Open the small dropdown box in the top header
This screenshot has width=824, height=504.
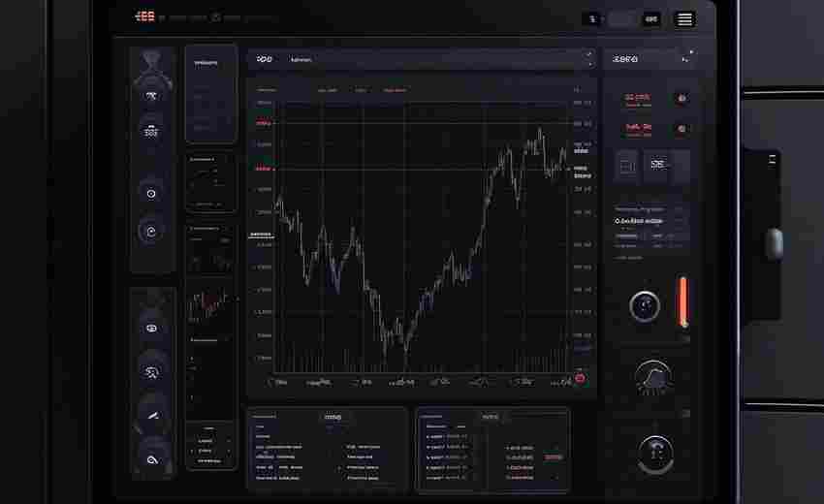pos(621,19)
